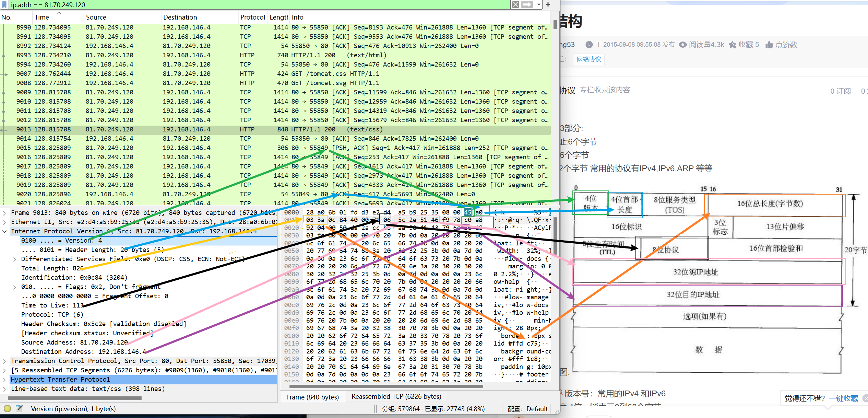
Task: Sort packets by Source column header
Action: pos(122,17)
